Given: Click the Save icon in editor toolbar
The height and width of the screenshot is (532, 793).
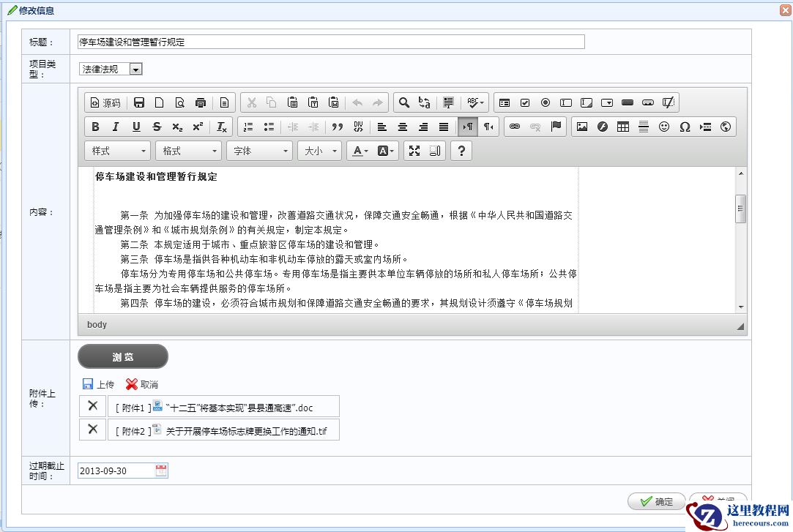Looking at the screenshot, I should (139, 102).
